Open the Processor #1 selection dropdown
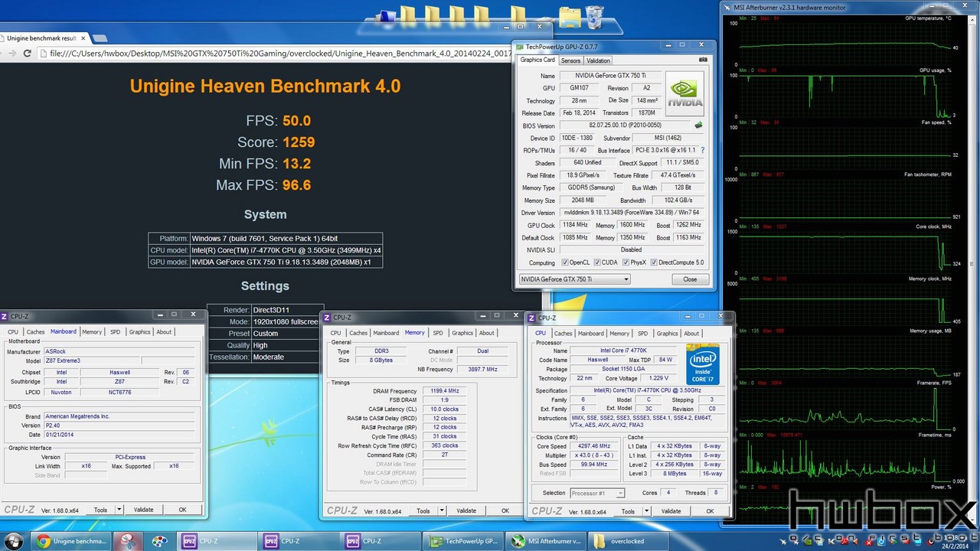The width and height of the screenshot is (980, 551). pyautogui.click(x=596, y=493)
